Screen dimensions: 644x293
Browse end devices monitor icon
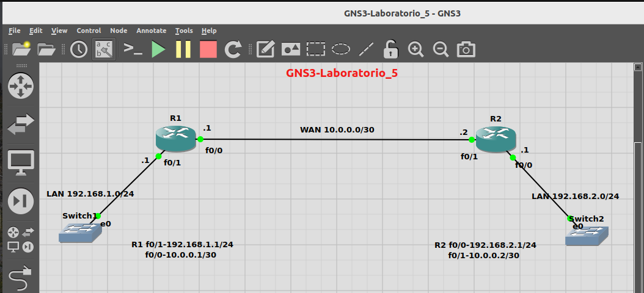point(21,163)
